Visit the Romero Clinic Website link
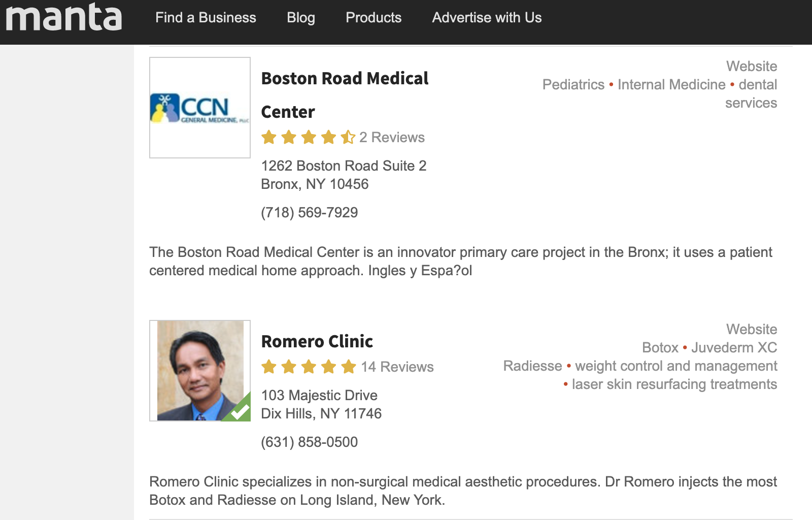 752,329
